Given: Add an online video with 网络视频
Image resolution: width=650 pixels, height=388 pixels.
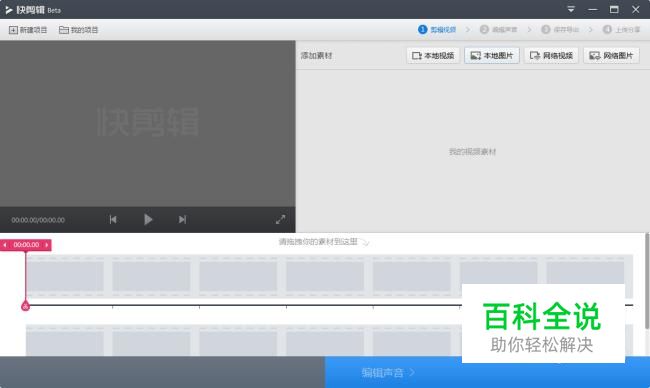Looking at the screenshot, I should click(551, 56).
